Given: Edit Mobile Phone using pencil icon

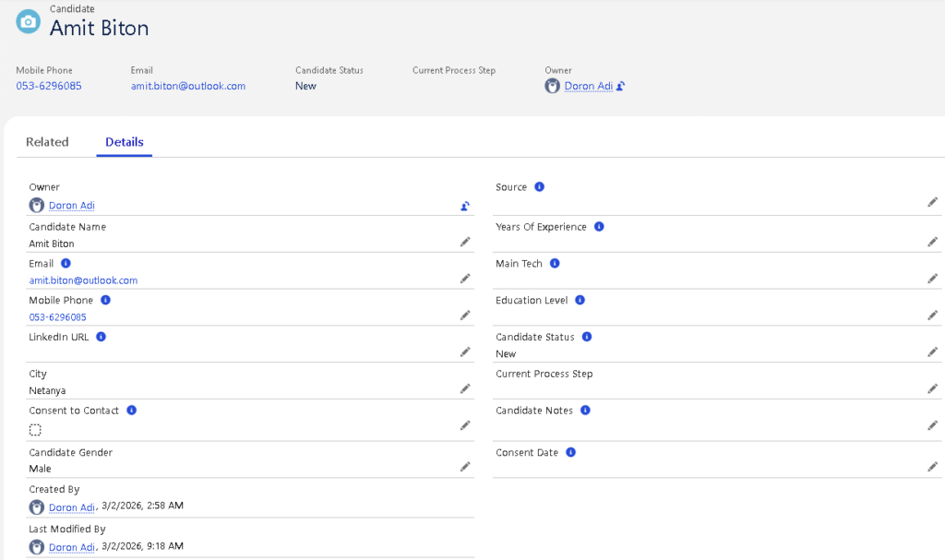Looking at the screenshot, I should coord(465,316).
